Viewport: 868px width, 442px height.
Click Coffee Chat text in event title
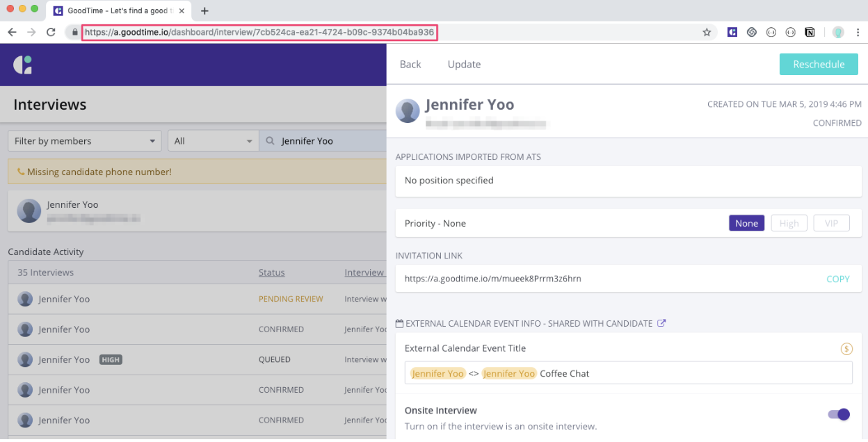[564, 373]
